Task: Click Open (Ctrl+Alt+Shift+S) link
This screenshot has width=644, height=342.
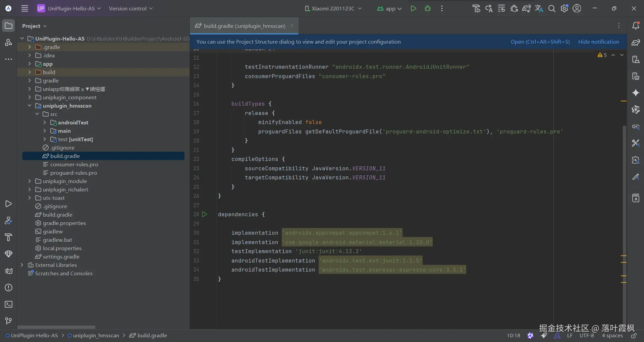Action: (540, 42)
